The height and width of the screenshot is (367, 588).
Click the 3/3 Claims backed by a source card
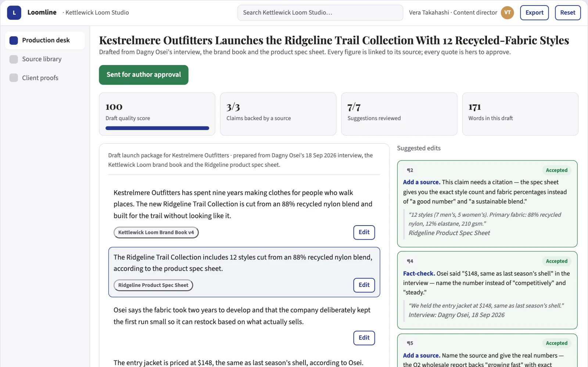coord(278,114)
